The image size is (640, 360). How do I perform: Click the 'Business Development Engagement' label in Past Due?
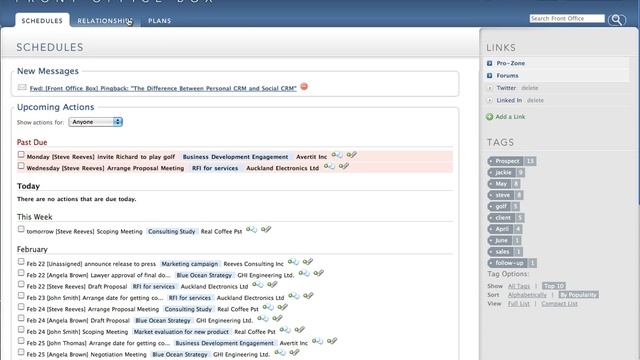click(x=235, y=157)
